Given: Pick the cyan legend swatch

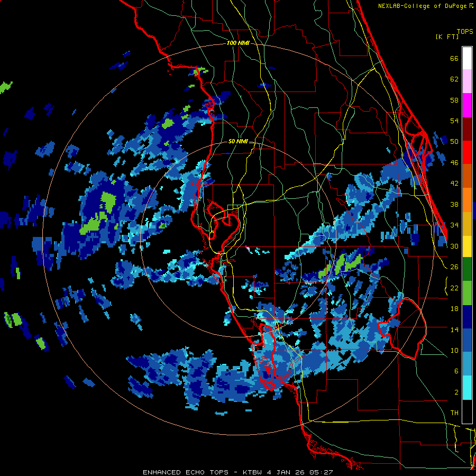Looking at the screenshot, I should (467, 388).
